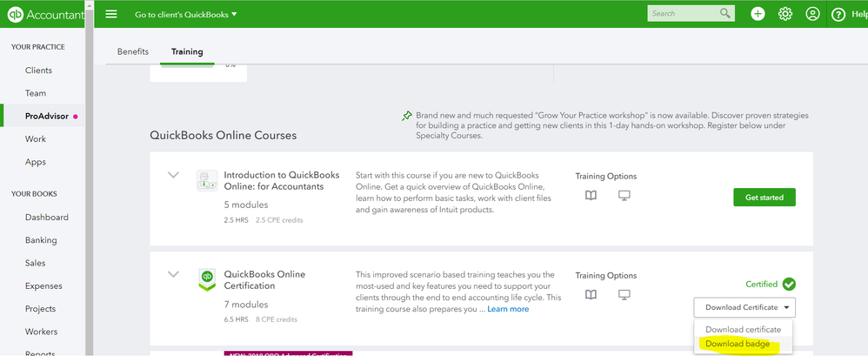Viewport: 868px width, 356px height.
Task: Open Clients in the left sidebar
Action: coord(38,71)
